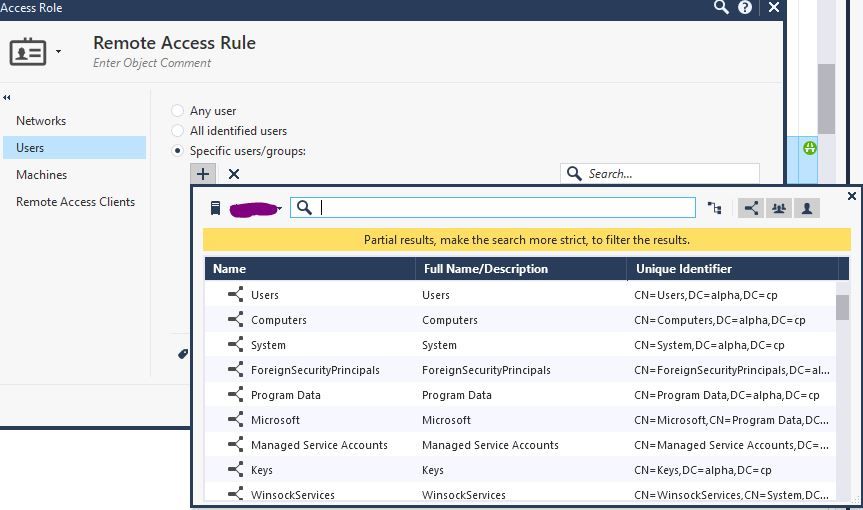This screenshot has width=863, height=510.
Task: Open the access role icon dropdown arrow
Action: click(x=59, y=52)
